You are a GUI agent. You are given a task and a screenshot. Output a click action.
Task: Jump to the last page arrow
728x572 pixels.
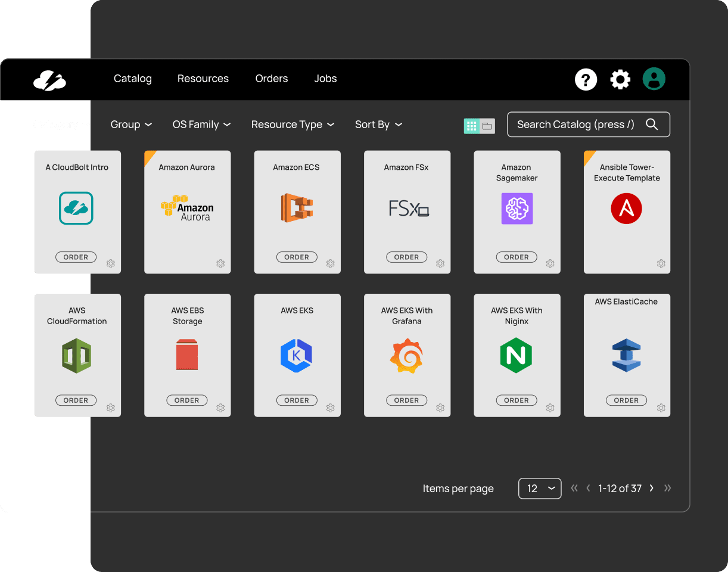(x=667, y=488)
